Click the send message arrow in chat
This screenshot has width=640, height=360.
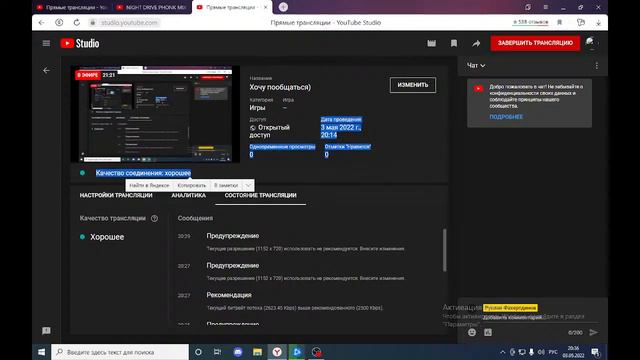[x=593, y=333]
